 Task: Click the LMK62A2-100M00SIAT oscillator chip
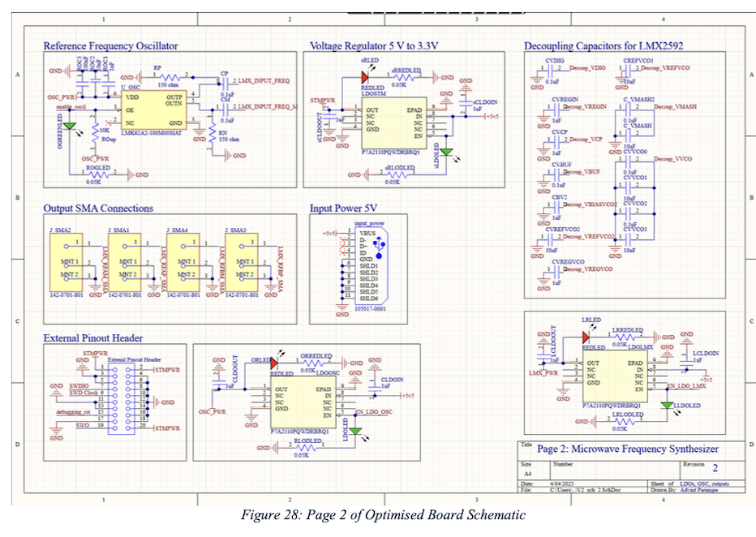coord(154,109)
